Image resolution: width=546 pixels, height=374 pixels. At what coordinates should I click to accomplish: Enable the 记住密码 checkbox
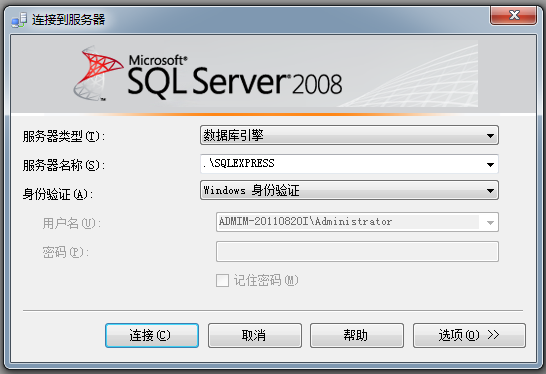(222, 280)
